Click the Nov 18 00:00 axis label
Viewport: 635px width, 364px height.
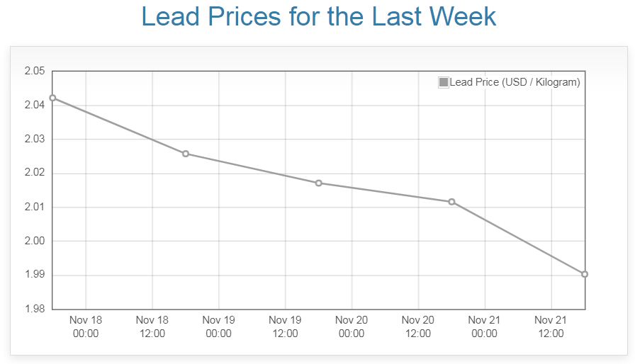coord(86,326)
